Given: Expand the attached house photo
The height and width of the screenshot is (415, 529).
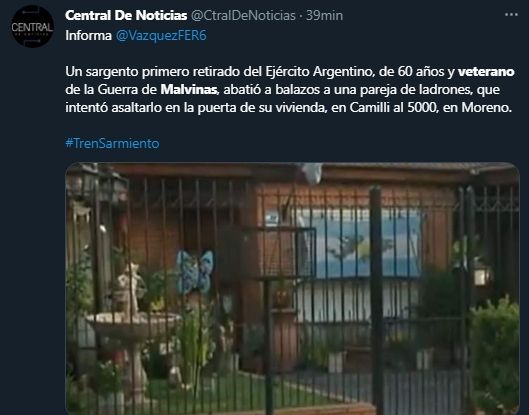Looking at the screenshot, I should [x=292, y=289].
